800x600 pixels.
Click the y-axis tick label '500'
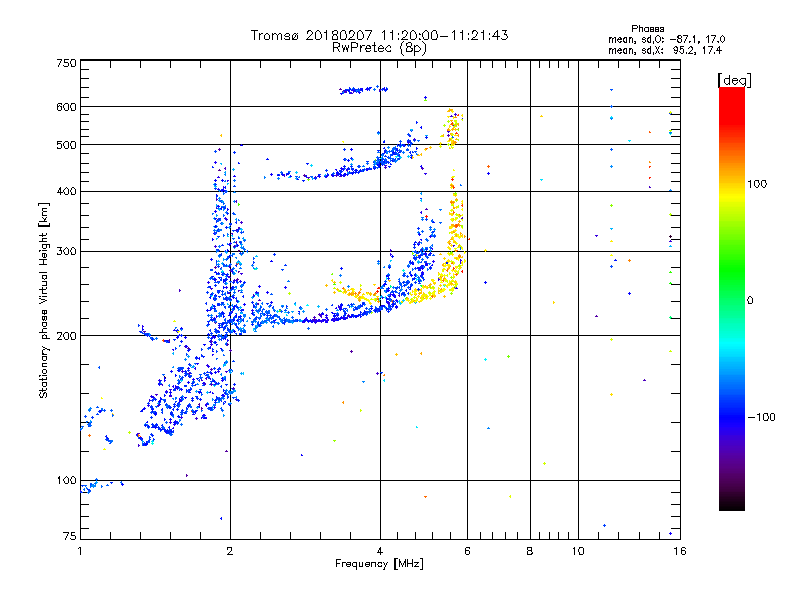tap(66, 145)
